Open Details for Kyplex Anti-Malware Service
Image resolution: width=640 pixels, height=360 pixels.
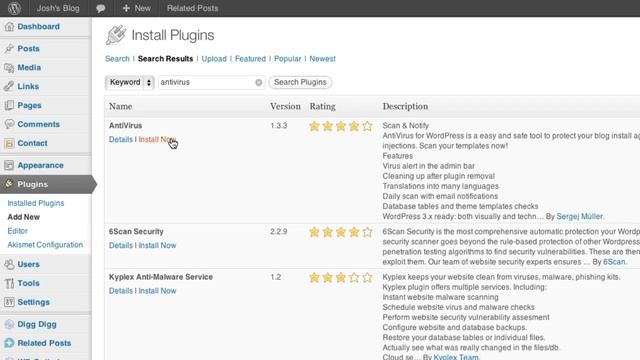121,291
